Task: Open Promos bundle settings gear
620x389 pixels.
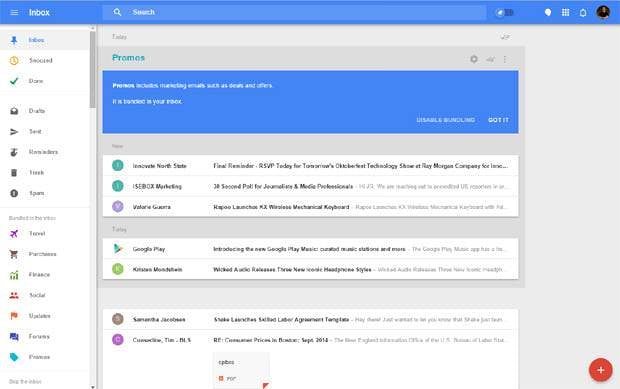Action: click(474, 59)
